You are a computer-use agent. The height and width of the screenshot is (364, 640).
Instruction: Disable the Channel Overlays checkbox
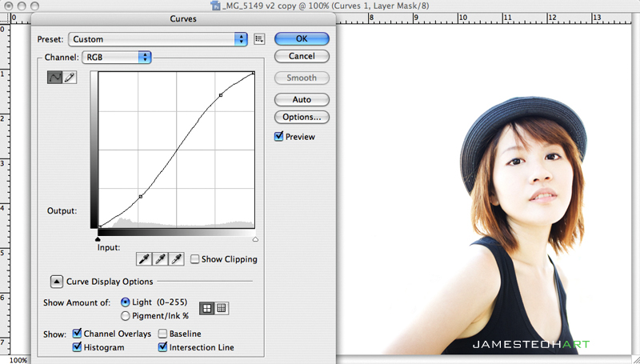pos(77,334)
